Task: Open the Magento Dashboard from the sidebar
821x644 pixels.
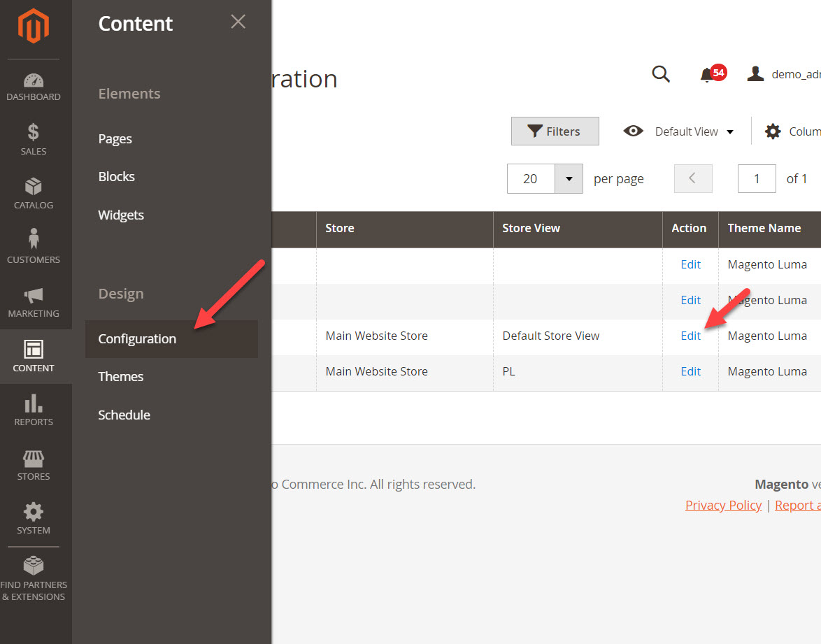Action: coord(33,84)
